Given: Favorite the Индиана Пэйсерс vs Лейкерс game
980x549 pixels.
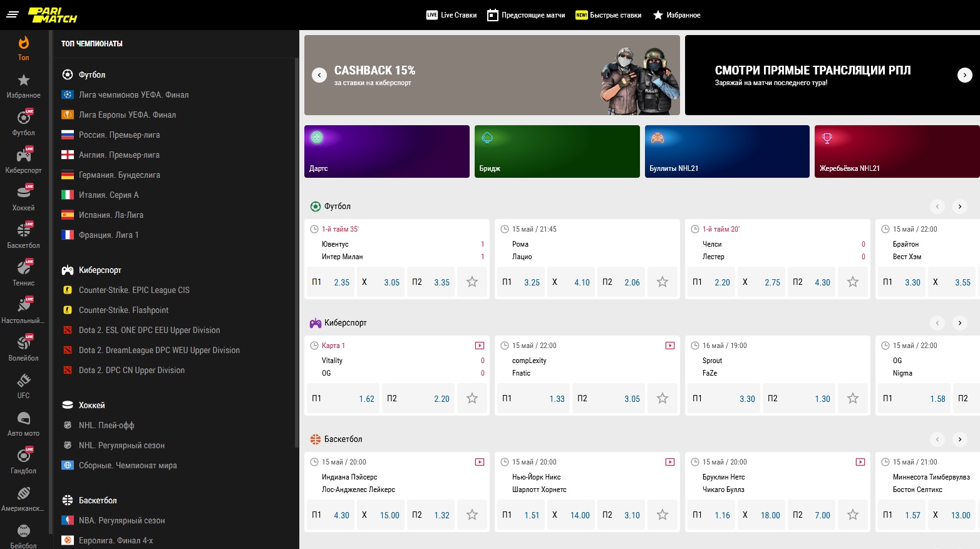Looking at the screenshot, I should [x=472, y=515].
